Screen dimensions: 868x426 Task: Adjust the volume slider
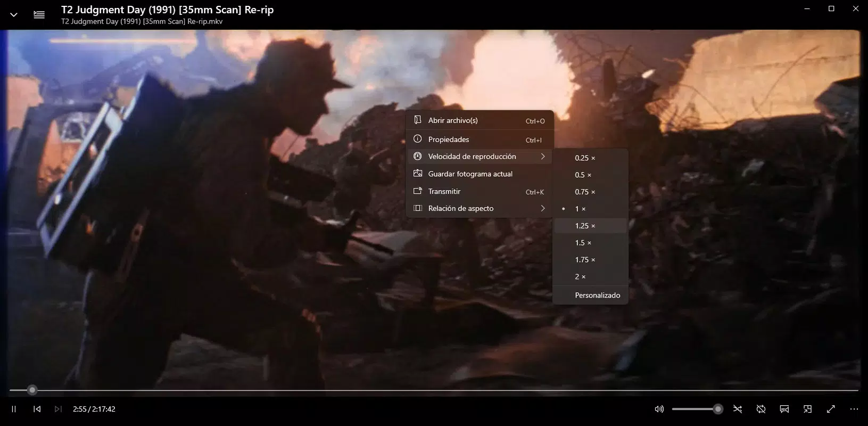point(697,409)
